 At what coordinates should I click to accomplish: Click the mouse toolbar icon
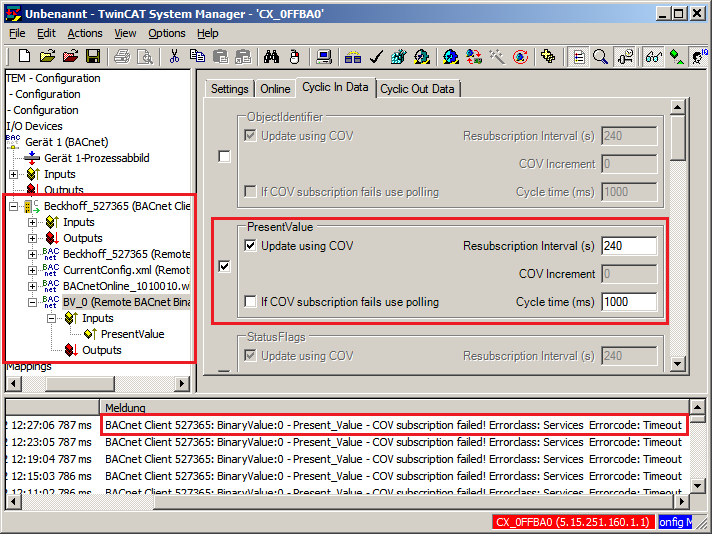tap(295, 57)
